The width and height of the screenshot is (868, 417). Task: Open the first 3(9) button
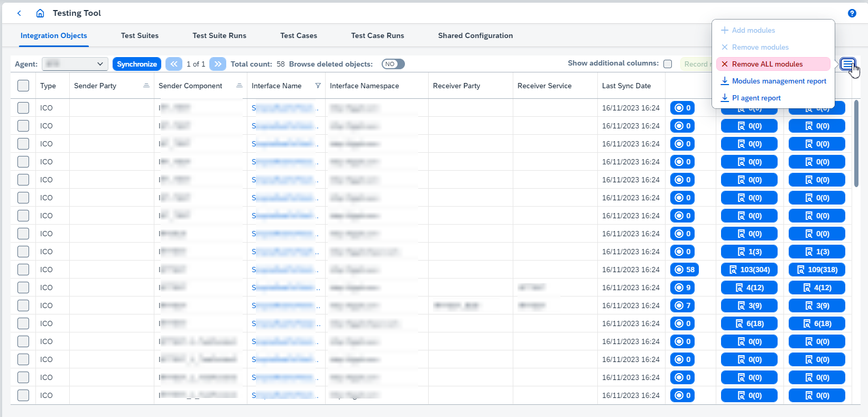[749, 305]
